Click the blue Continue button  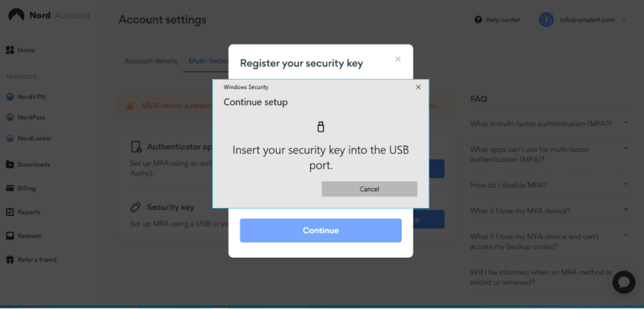coord(321,230)
